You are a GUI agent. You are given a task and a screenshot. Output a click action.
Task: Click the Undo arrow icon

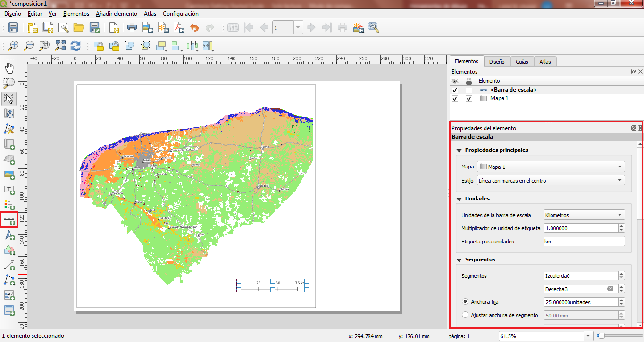coord(194,27)
